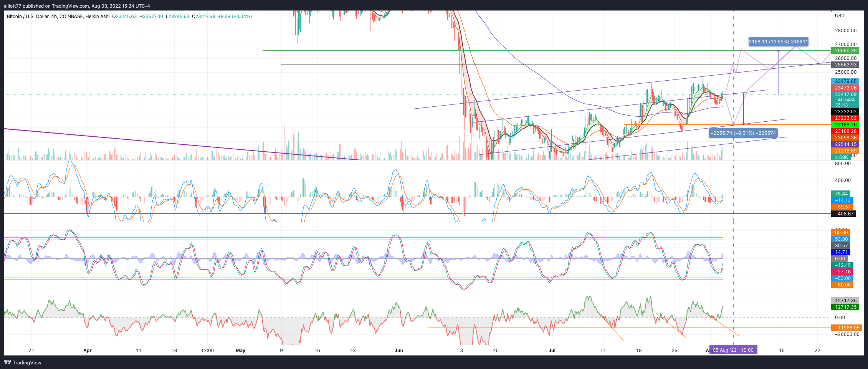Click the 'Jul' label on time axis
This screenshot has height=369, width=868.
pos(552,350)
